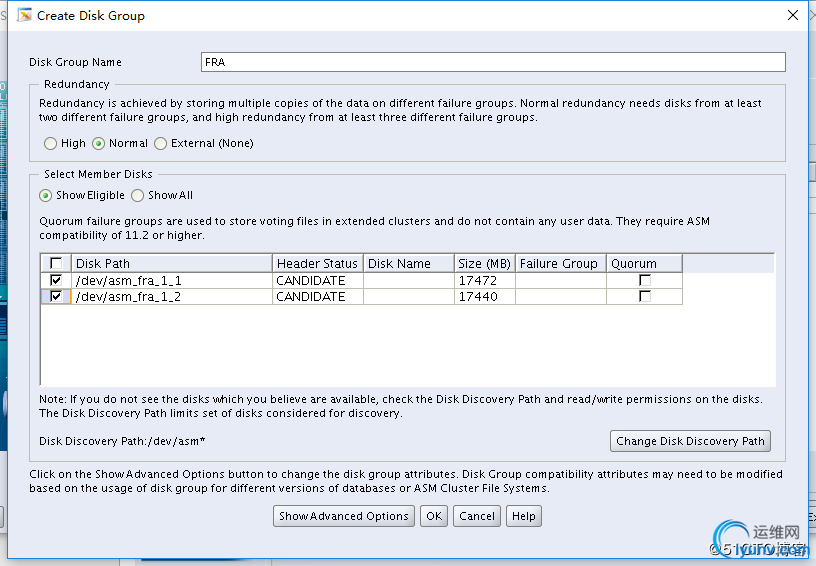
Task: Select Show Eligible disks option
Action: point(46,195)
